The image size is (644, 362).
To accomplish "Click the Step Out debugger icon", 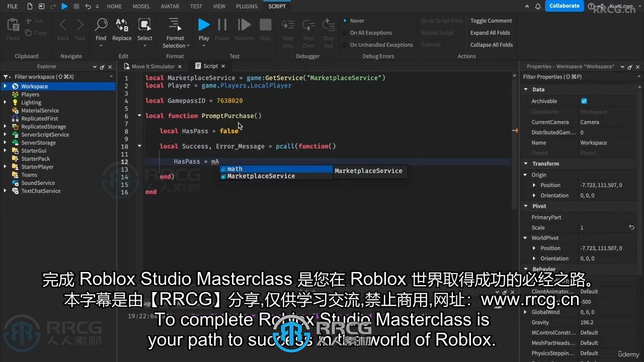I will [x=329, y=25].
